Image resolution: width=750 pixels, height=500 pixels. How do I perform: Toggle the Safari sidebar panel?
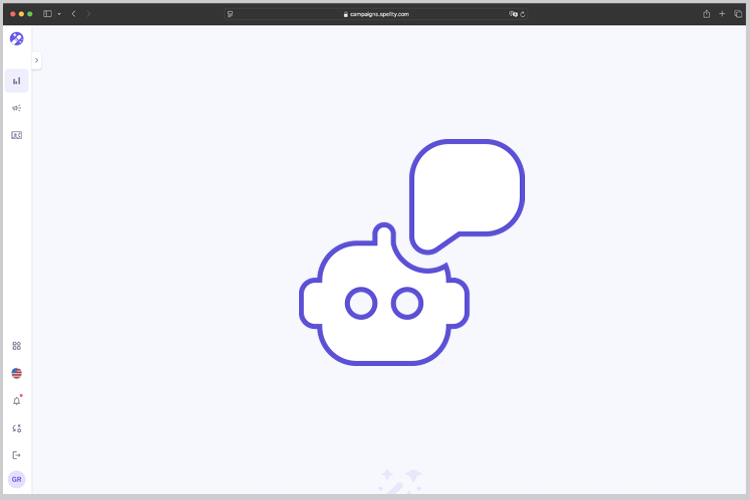click(47, 14)
